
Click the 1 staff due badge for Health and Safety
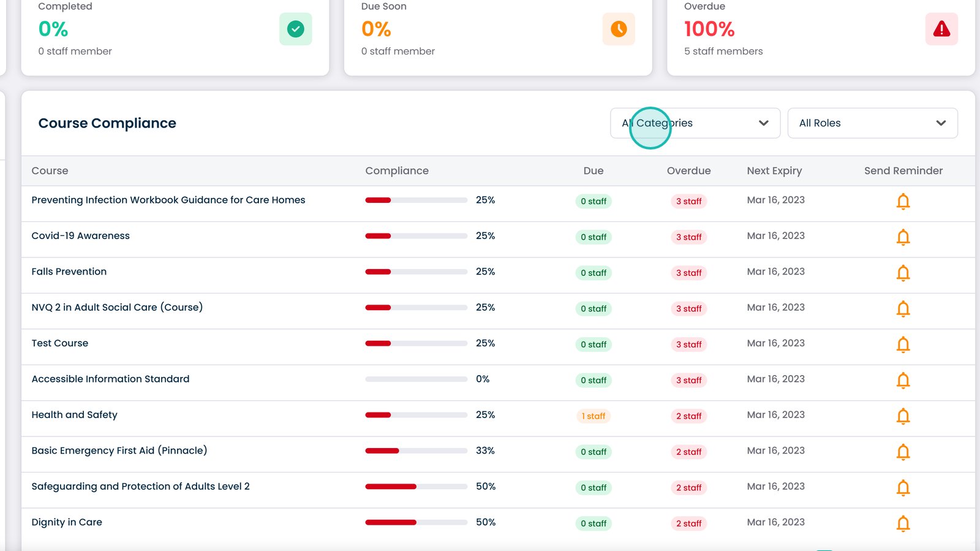593,416
